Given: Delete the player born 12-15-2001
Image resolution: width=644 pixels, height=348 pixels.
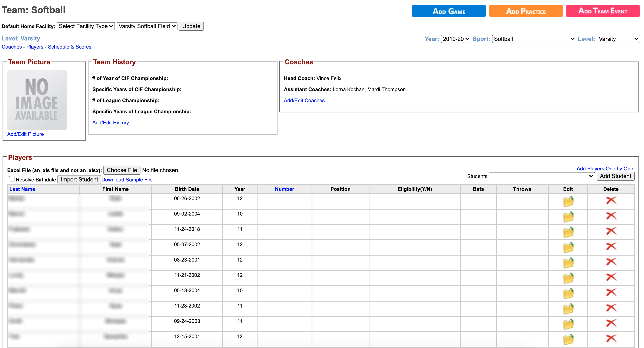Looking at the screenshot, I should point(611,338).
